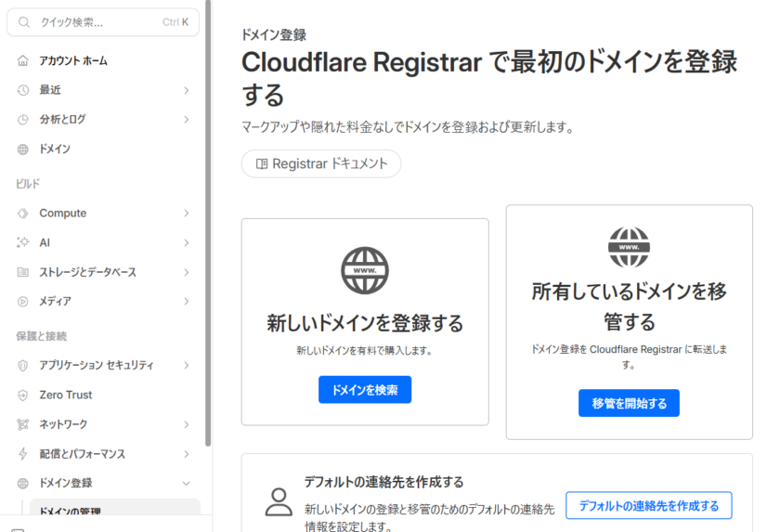Click the www globe in 新しいドメインを登録する card

click(x=365, y=270)
